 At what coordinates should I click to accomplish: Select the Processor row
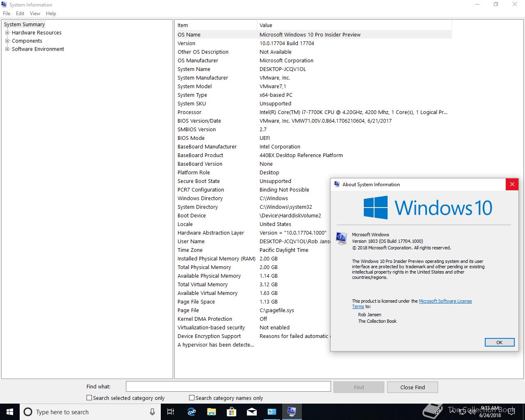tap(314, 112)
